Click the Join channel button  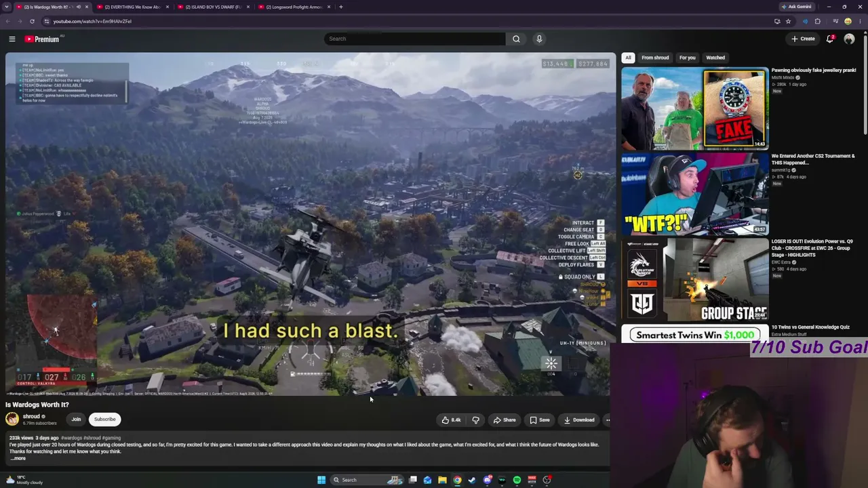76,420
